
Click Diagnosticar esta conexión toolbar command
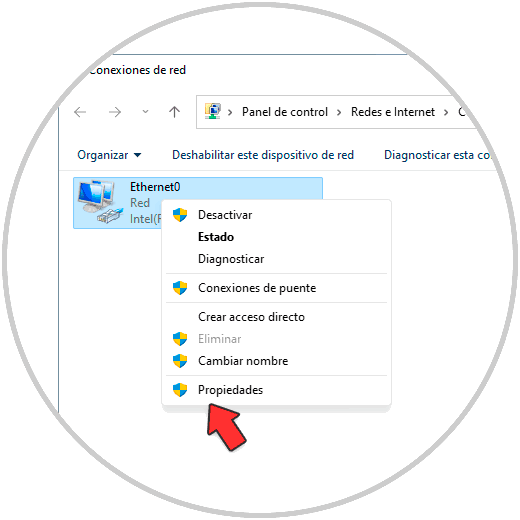(437, 155)
